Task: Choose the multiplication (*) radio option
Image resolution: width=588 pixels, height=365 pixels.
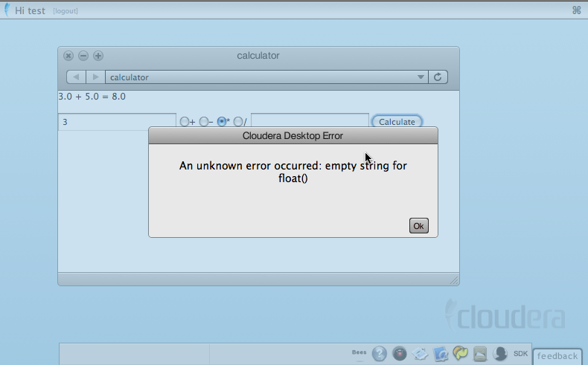Action: 222,122
